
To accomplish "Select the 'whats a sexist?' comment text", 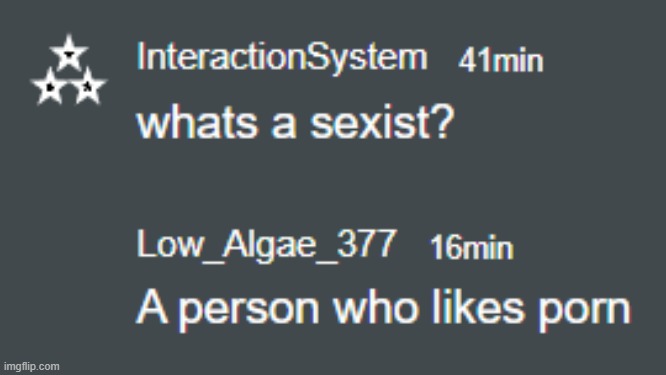I will [x=295, y=122].
